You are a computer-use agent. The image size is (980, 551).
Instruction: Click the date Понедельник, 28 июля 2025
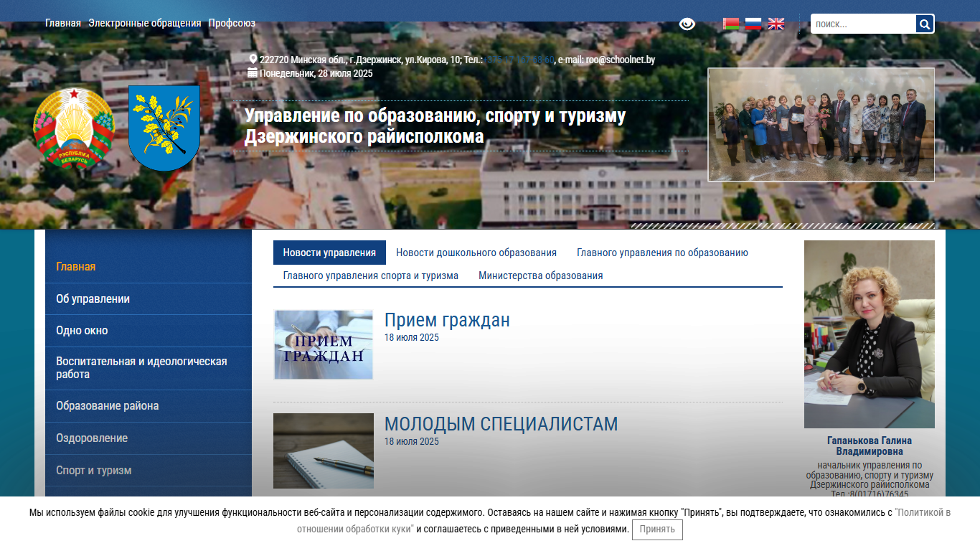(316, 73)
